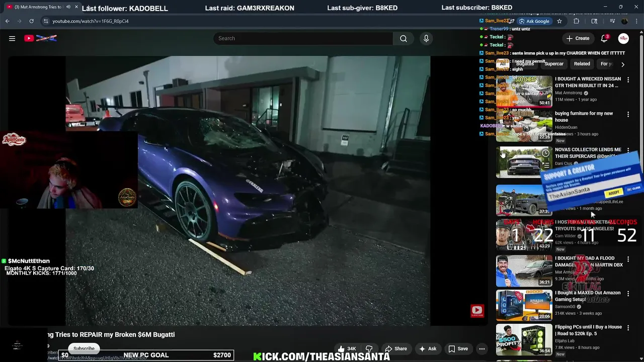The height and width of the screenshot is (362, 644).
Task: Open options for buying furniture video
Action: pos(628,115)
